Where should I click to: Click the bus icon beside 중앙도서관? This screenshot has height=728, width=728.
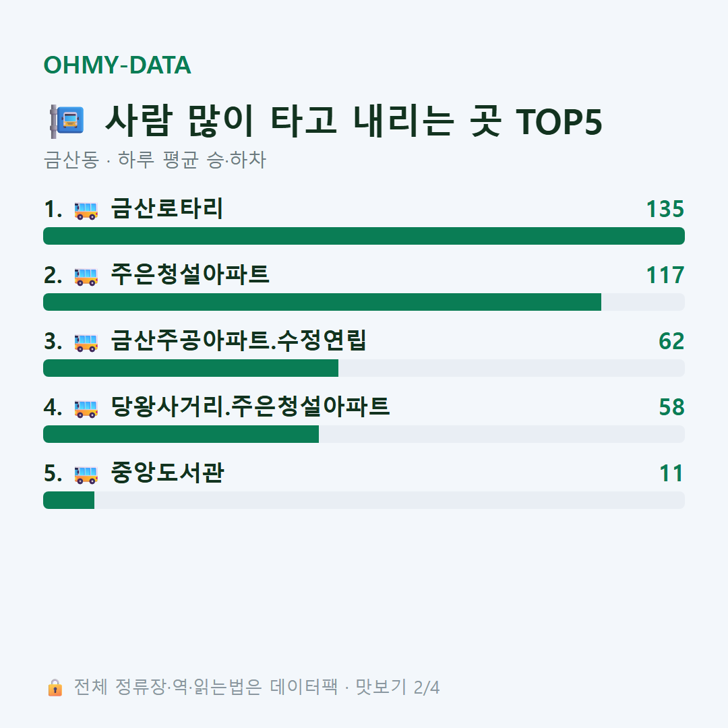coord(86,474)
